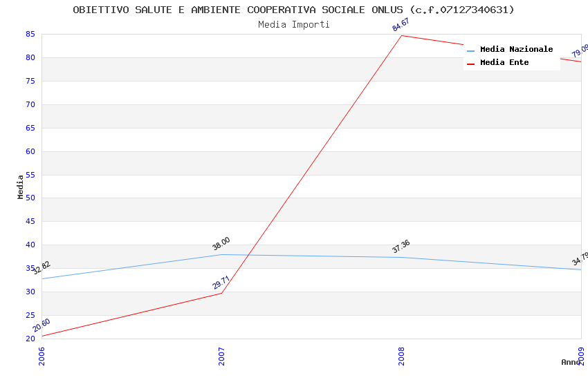Click the 29.71 data label
The width and height of the screenshot is (588, 380).
coord(221,283)
